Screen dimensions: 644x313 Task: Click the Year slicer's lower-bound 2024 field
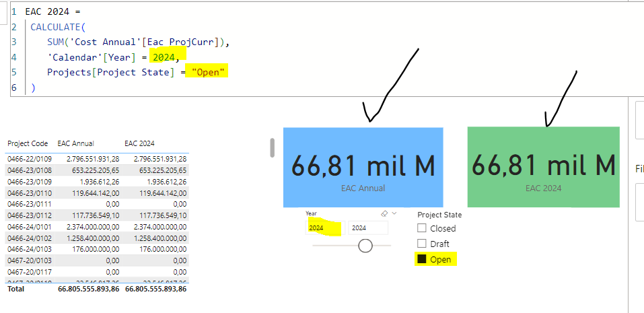coord(324,228)
